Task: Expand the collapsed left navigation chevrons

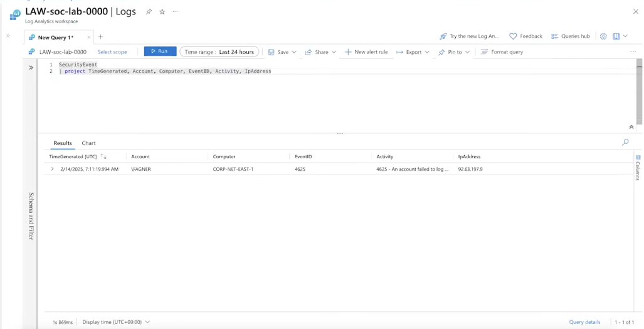Action: 8,36
